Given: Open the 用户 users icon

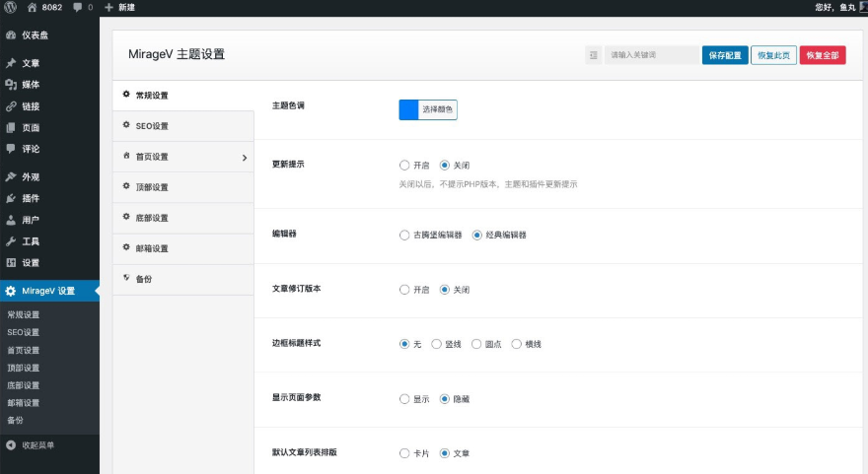Looking at the screenshot, I should pyautogui.click(x=11, y=220).
